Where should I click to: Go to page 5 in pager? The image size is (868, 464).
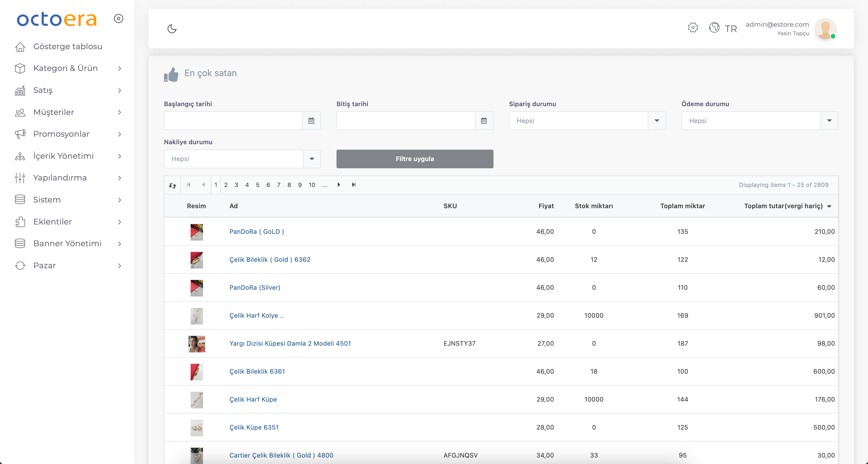click(x=257, y=185)
